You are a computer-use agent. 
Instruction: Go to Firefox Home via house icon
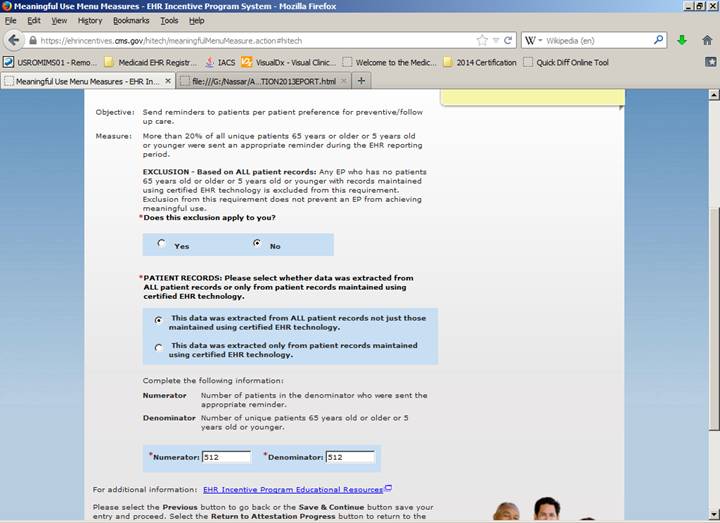click(x=705, y=41)
